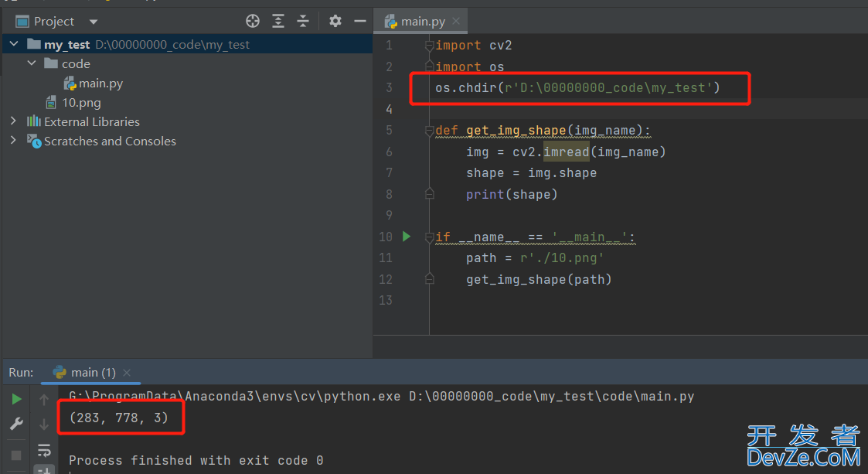Select 10.png in the project tree
The image size is (868, 474).
click(81, 102)
